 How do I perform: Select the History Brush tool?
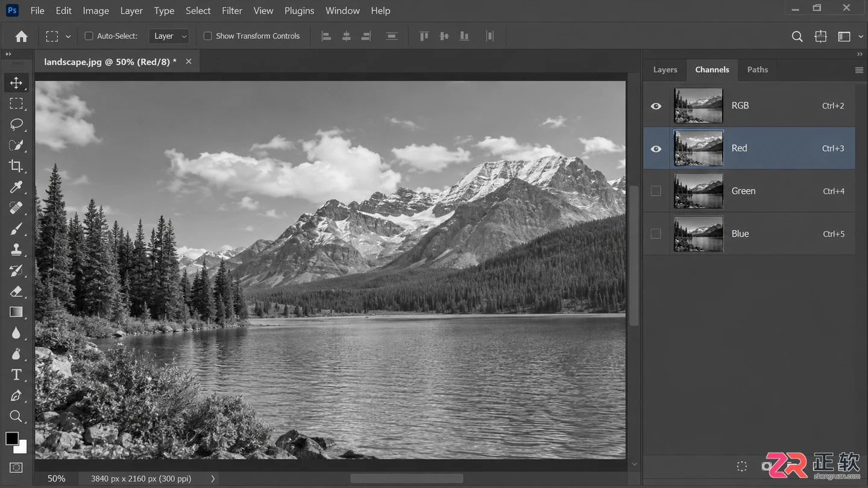[16, 270]
